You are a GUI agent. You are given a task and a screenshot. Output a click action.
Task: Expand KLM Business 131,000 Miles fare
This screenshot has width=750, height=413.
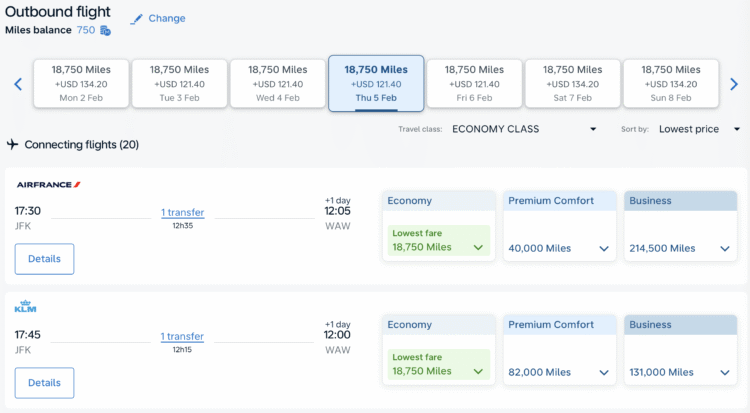coord(681,372)
